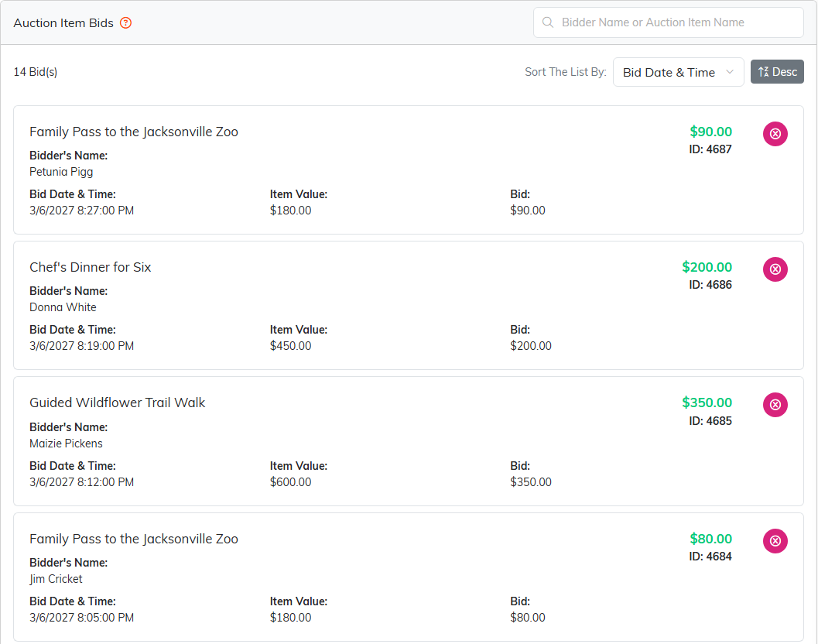The width and height of the screenshot is (818, 644).
Task: Click the date 3/6/2027 8:12:00 PM
Action: tap(81, 482)
